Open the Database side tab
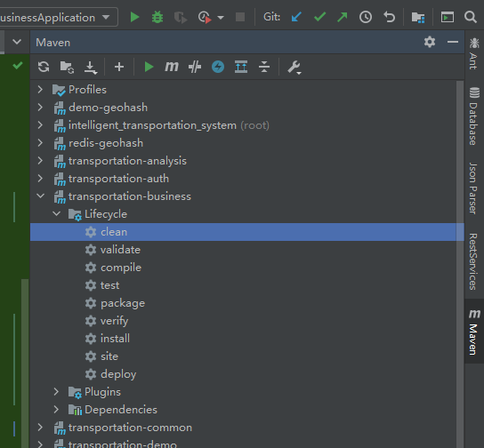Image resolution: width=484 pixels, height=448 pixels. tap(474, 116)
